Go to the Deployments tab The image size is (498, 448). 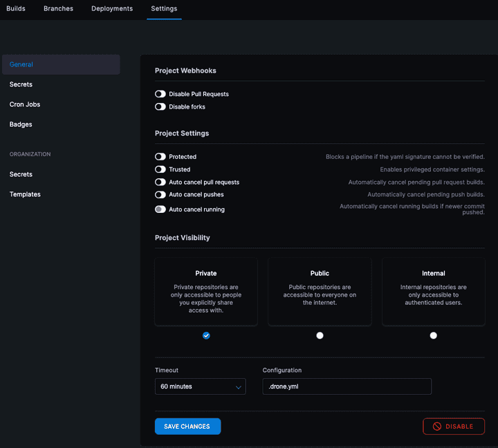[112, 9]
